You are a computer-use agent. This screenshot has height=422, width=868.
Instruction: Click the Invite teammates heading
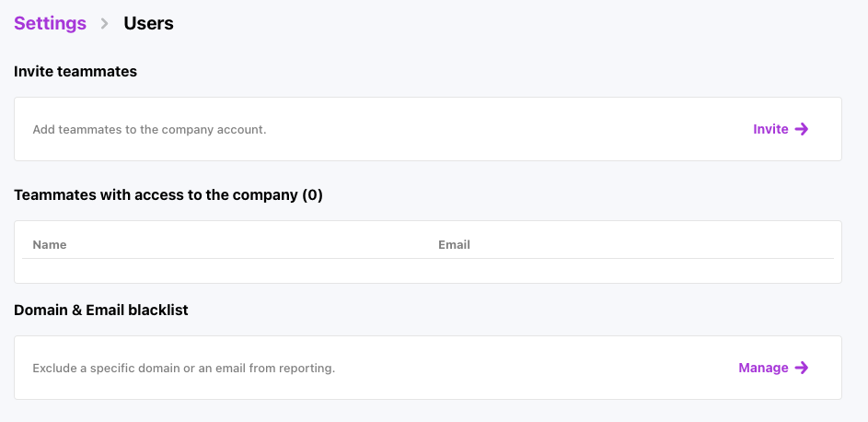tap(75, 72)
